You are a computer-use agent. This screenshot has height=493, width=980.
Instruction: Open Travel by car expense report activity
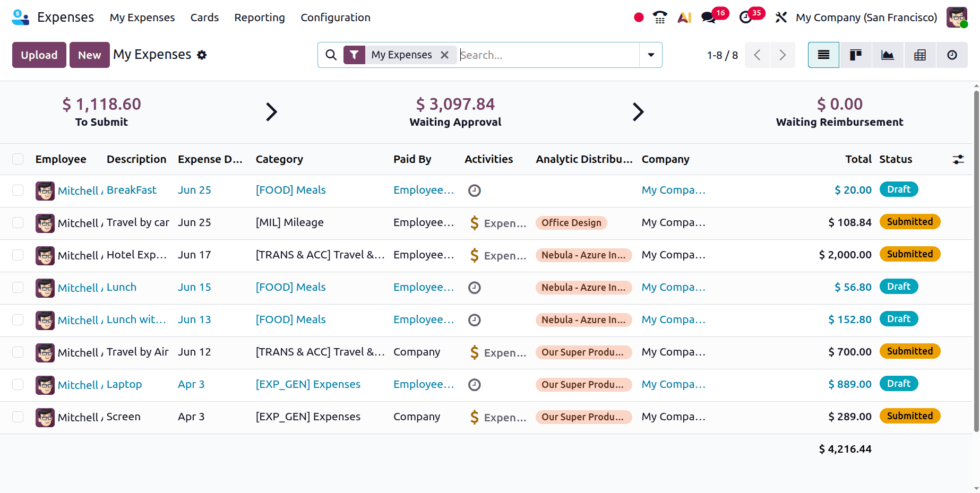(x=498, y=223)
